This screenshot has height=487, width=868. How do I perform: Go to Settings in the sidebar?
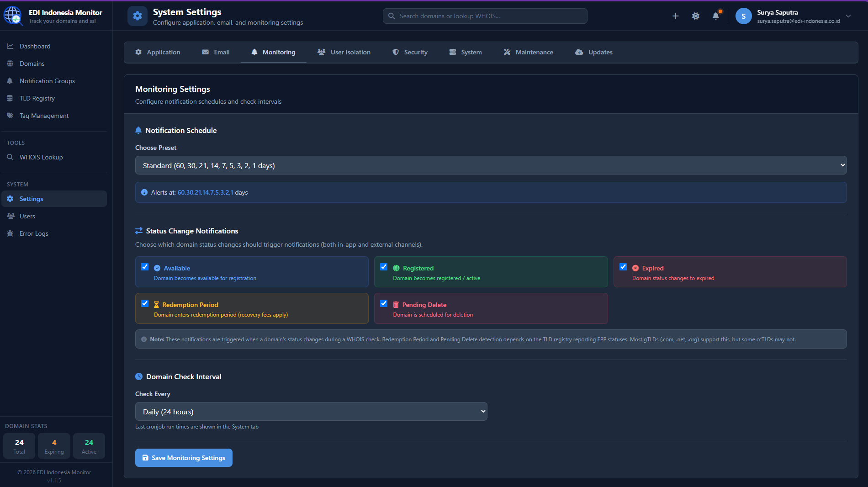pyautogui.click(x=54, y=199)
